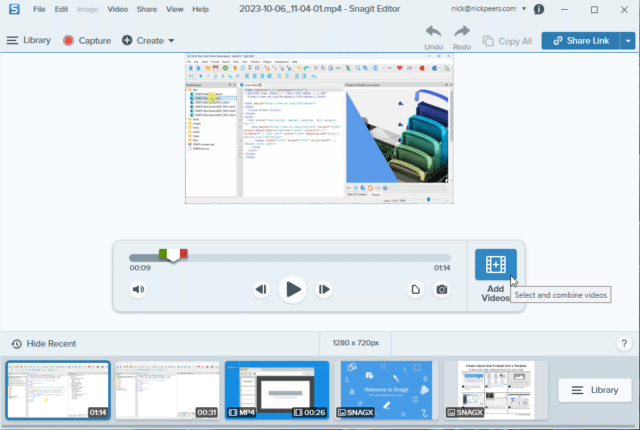Step back one frame
Image resolution: width=640 pixels, height=430 pixels.
tap(261, 289)
